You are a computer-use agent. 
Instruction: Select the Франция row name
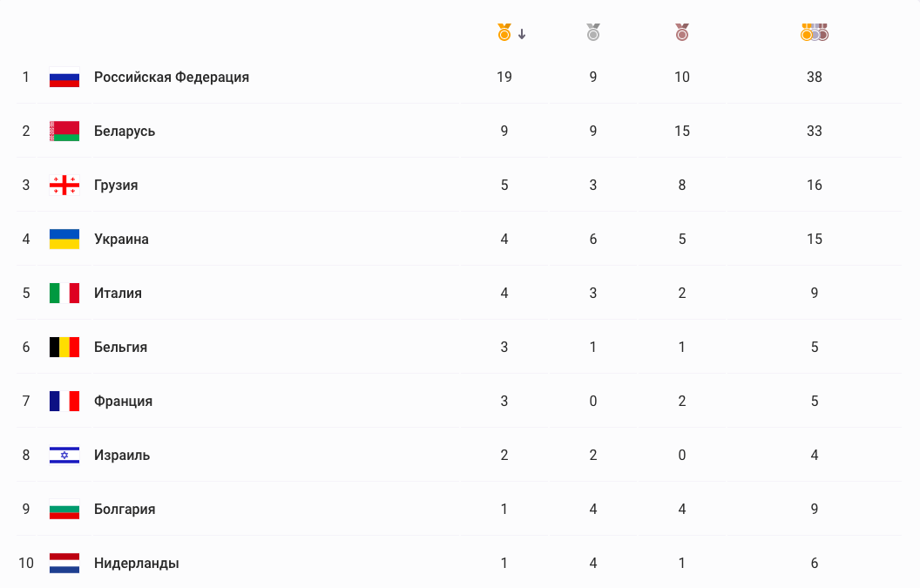[123, 402]
